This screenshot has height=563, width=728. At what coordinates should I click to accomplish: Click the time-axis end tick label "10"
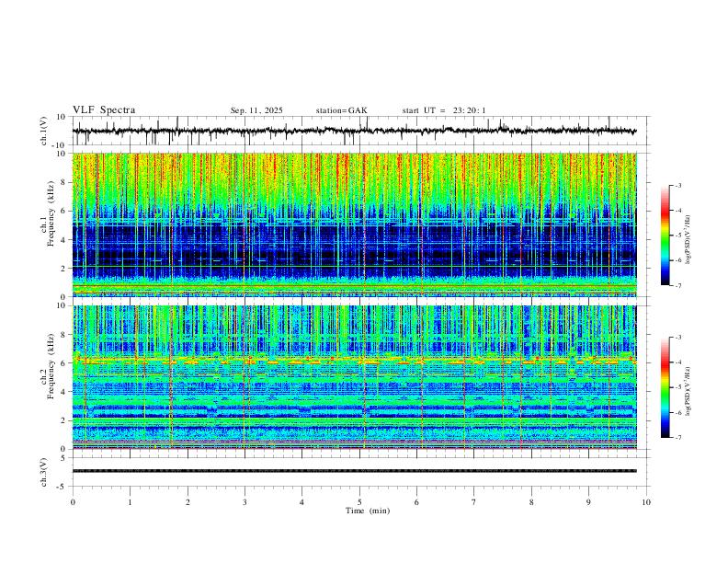646,502
